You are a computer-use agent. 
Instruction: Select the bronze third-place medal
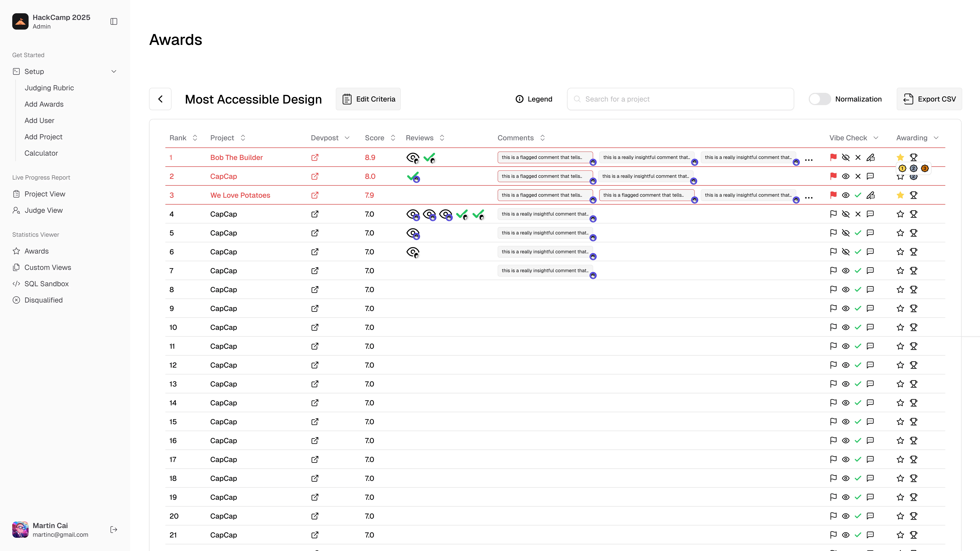[x=925, y=169]
